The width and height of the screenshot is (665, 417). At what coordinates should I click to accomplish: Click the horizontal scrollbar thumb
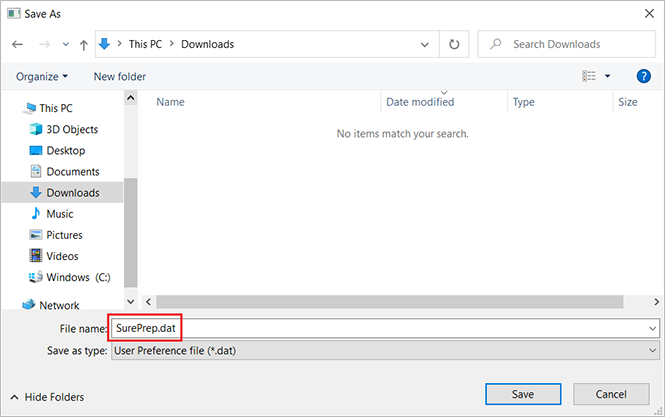tap(390, 302)
